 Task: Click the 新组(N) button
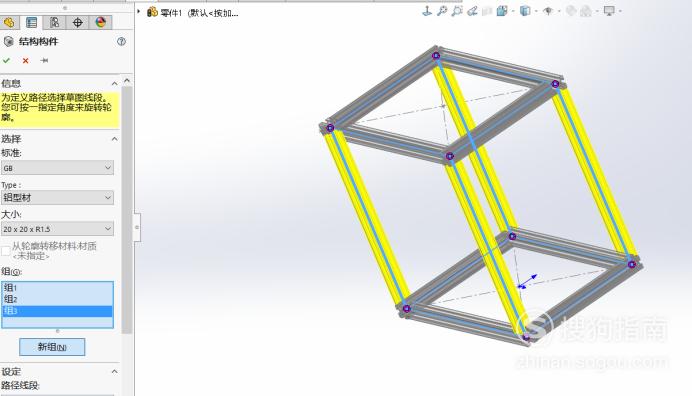[x=52, y=347]
